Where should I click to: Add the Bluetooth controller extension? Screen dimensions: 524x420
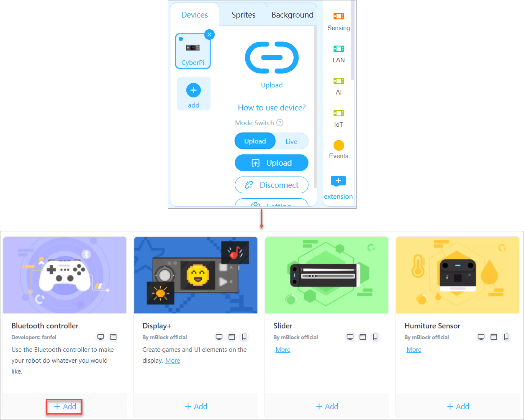click(65, 406)
